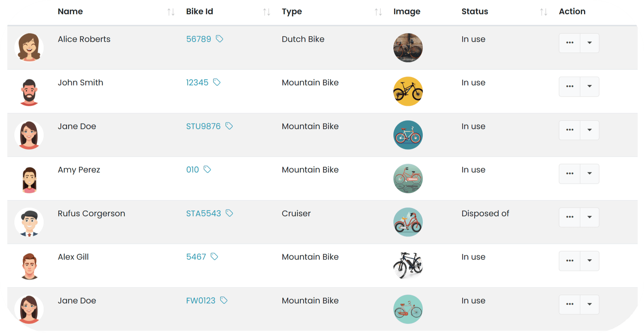Open the action dropdown caret for Amy Perez
The image size is (644, 333).
(589, 174)
